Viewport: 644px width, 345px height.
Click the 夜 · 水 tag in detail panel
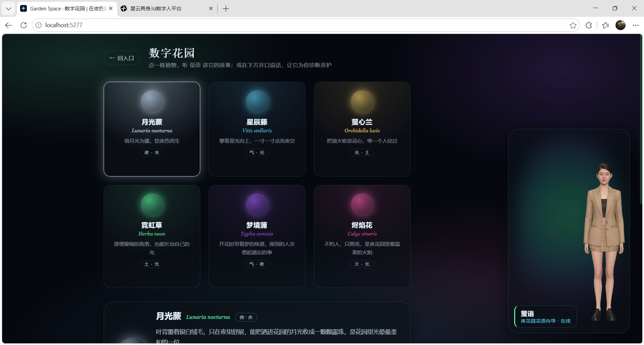coord(246,317)
